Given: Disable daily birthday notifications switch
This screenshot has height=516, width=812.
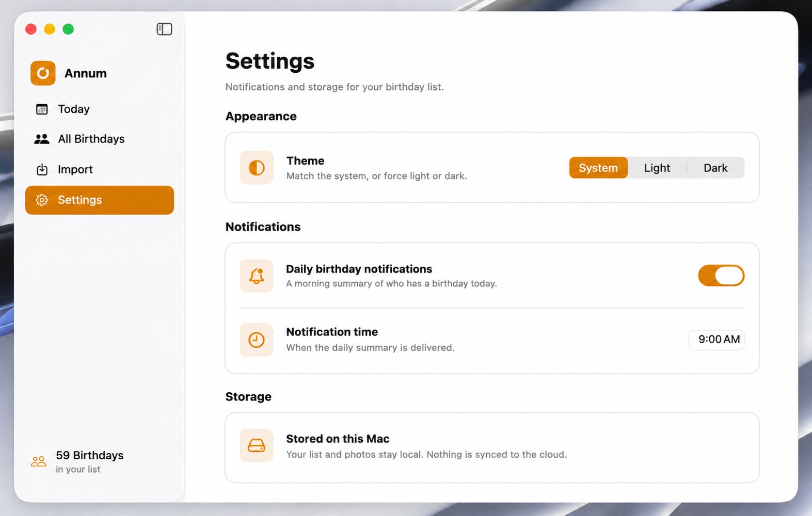Looking at the screenshot, I should [721, 276].
